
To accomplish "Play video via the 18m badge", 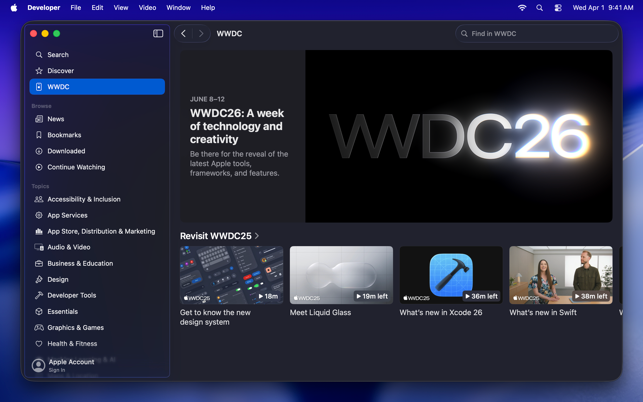I will (268, 296).
